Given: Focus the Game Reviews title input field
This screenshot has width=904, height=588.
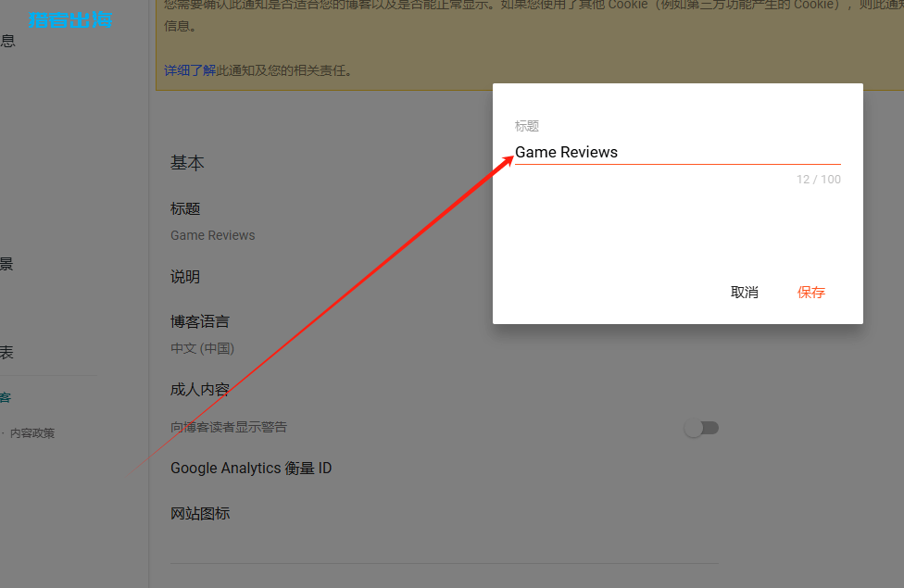Looking at the screenshot, I should 677,152.
